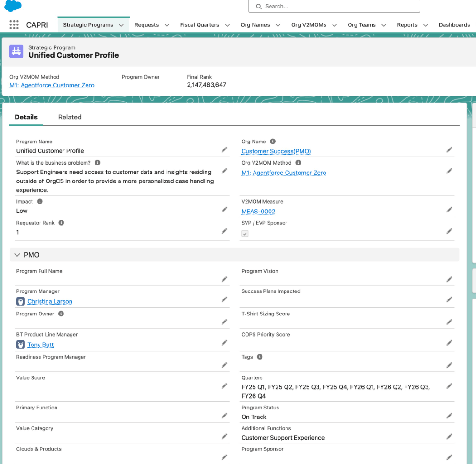Show info tooltip for Requestor Rank
Screen dimensions: 476x464
coord(61,223)
